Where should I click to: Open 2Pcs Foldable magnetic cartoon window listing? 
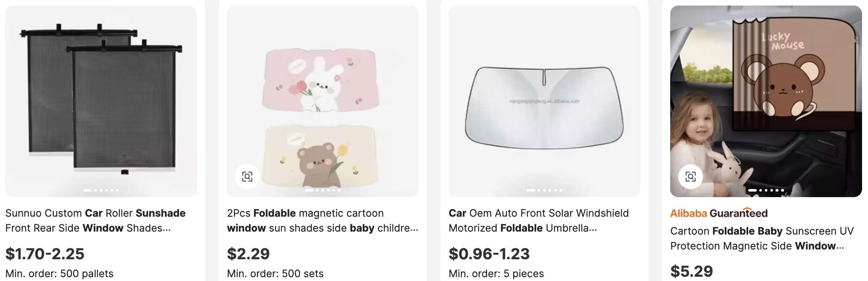[322, 221]
